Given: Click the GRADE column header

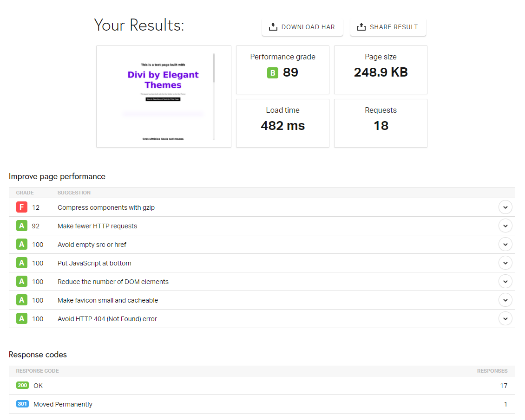Looking at the screenshot, I should coord(25,193).
